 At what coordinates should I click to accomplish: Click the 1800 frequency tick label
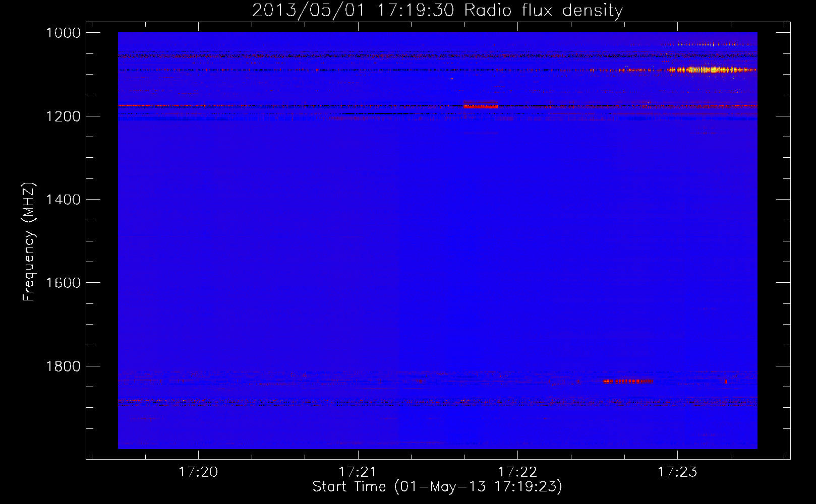pos(63,366)
